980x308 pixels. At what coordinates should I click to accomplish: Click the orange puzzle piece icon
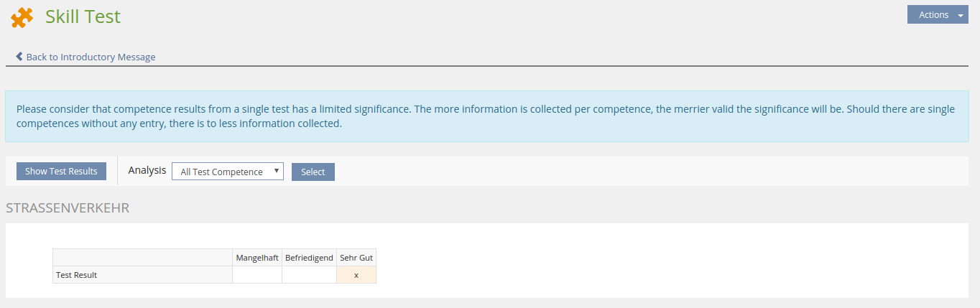click(22, 17)
